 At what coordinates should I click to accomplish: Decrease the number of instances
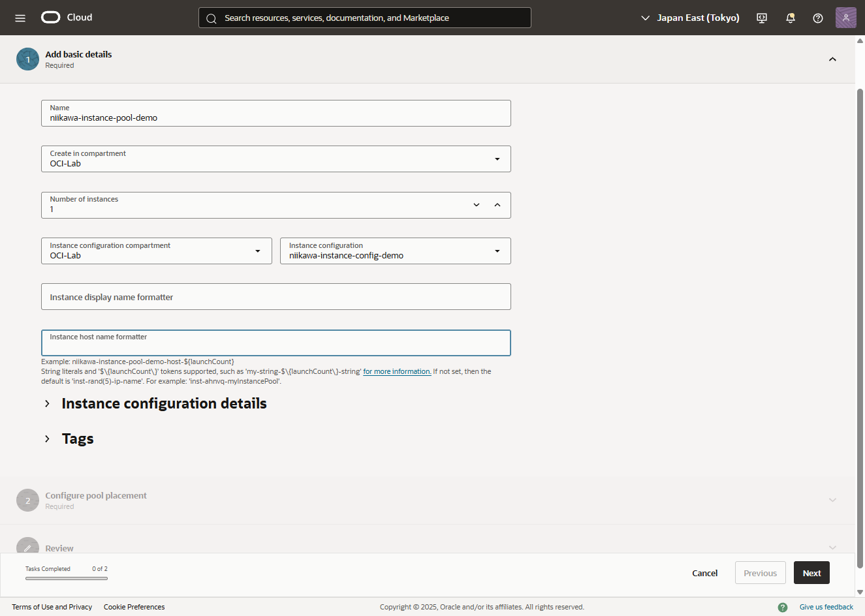(x=477, y=205)
